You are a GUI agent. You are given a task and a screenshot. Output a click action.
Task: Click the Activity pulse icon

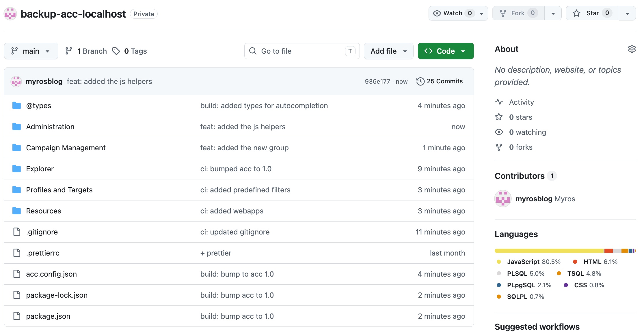coord(499,102)
